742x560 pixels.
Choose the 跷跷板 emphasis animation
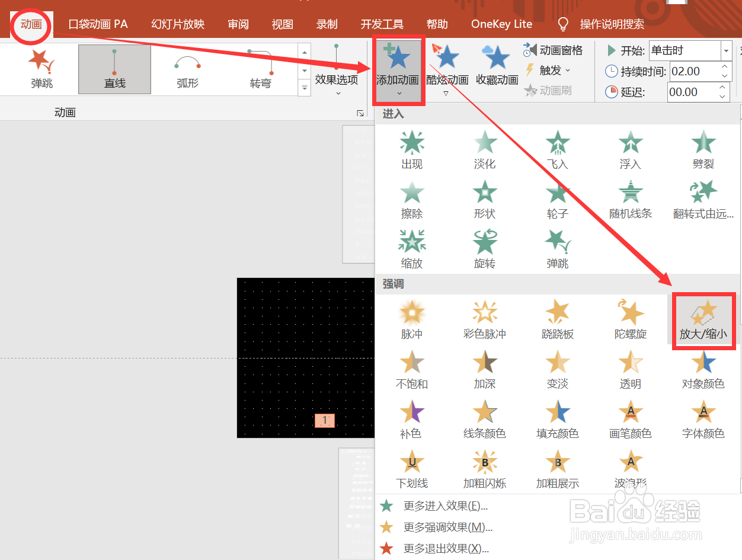pos(558,321)
